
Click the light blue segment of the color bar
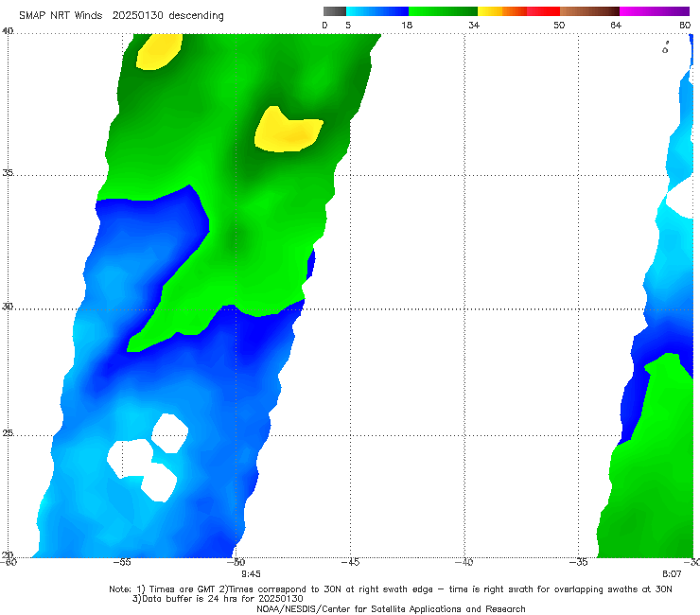click(377, 11)
